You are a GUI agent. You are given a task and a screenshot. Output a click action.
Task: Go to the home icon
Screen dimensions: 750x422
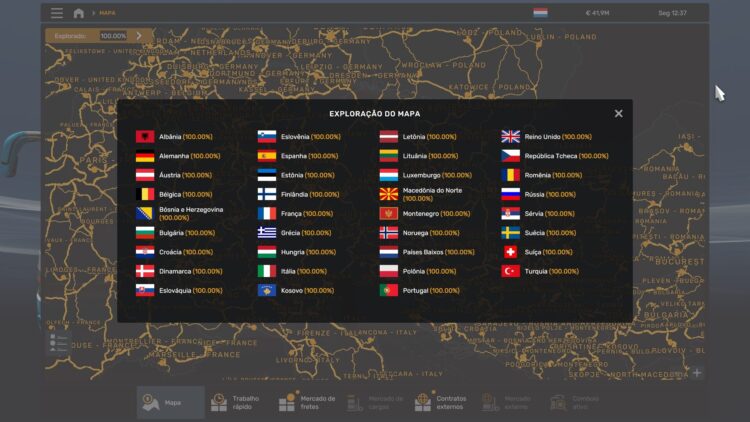tap(79, 13)
